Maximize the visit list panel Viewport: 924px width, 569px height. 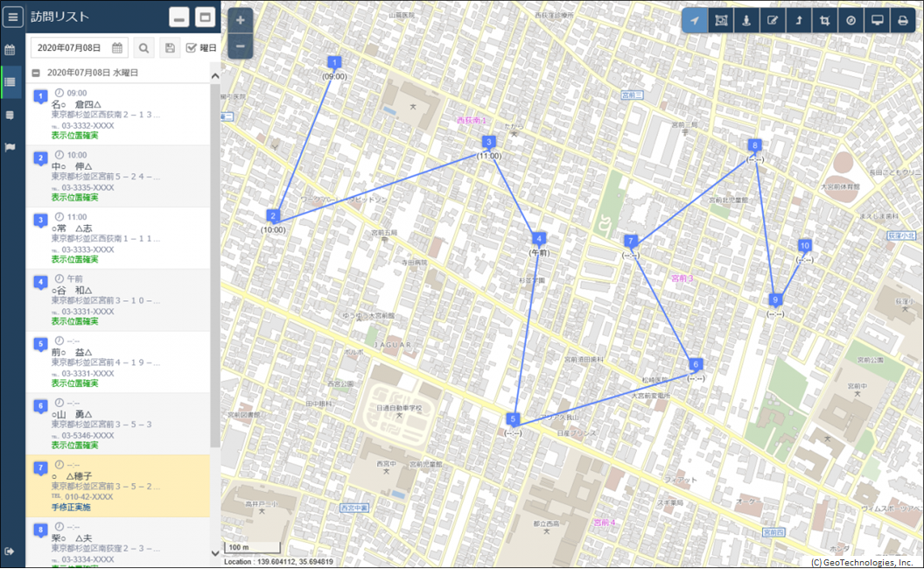click(x=205, y=18)
